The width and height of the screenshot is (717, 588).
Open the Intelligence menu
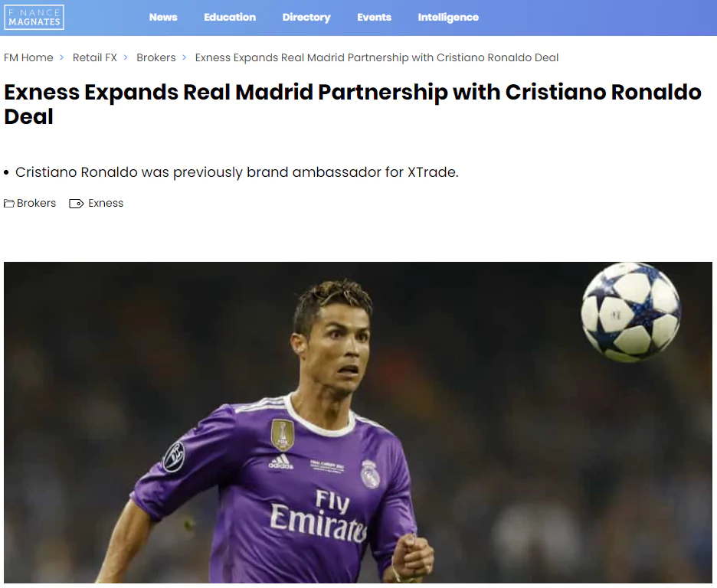tap(448, 18)
